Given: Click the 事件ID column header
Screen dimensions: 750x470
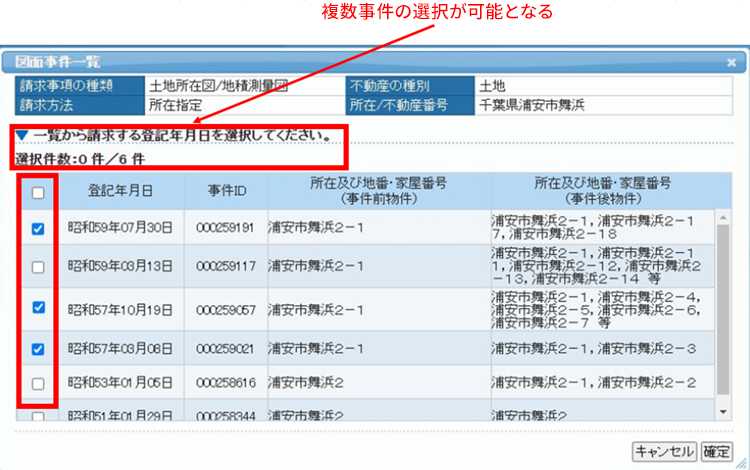Looking at the screenshot, I should 227,191.
